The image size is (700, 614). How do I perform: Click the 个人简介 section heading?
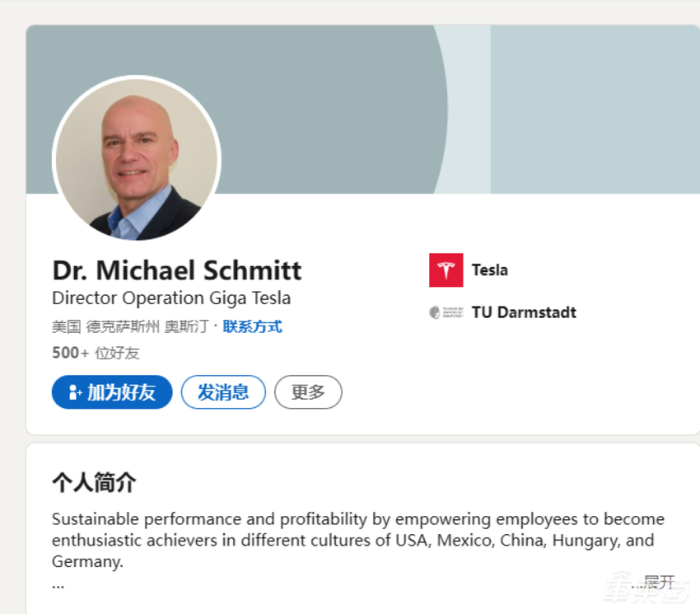94,483
